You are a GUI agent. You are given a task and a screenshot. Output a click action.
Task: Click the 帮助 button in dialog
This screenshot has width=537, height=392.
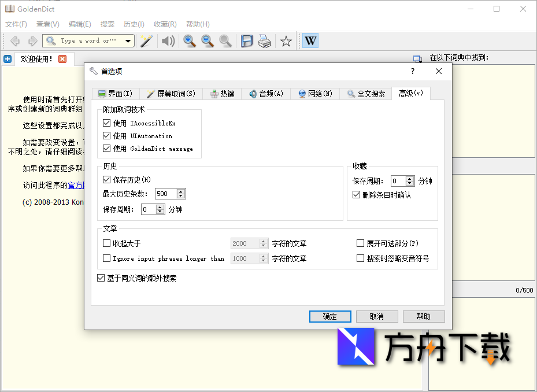(424, 316)
